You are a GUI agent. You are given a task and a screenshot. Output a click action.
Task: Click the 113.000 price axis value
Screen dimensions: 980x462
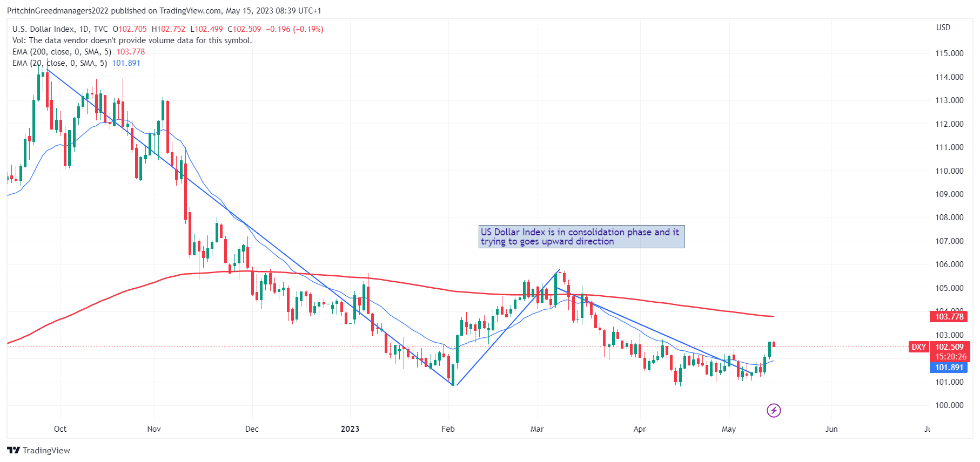949,100
